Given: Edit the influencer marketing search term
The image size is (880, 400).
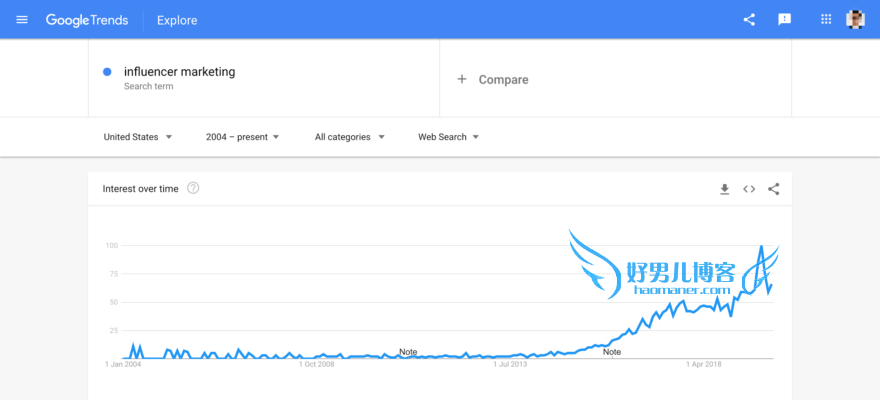Looking at the screenshot, I should click(x=180, y=72).
